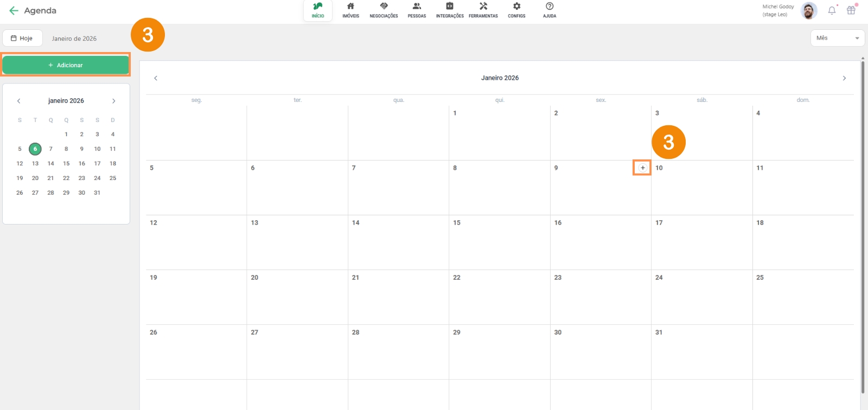Viewport: 868px width, 410px height.
Task: Open the Imóveis house icon
Action: click(x=350, y=10)
